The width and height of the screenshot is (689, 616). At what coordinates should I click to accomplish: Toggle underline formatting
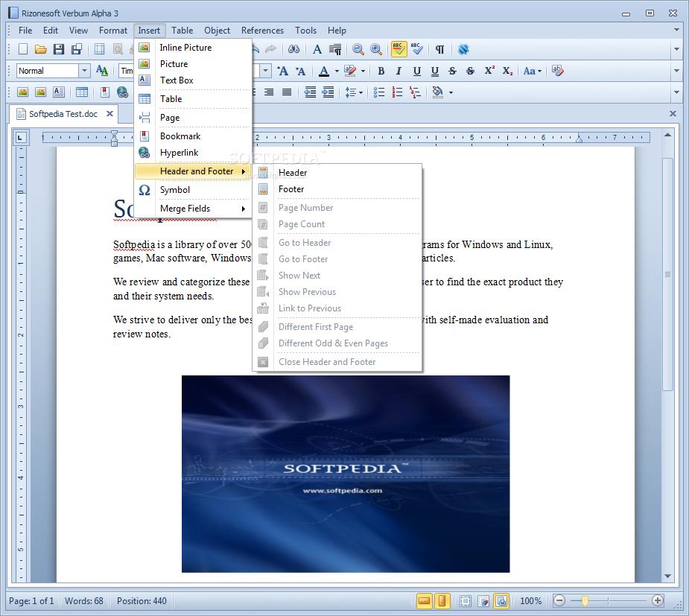pyautogui.click(x=416, y=71)
